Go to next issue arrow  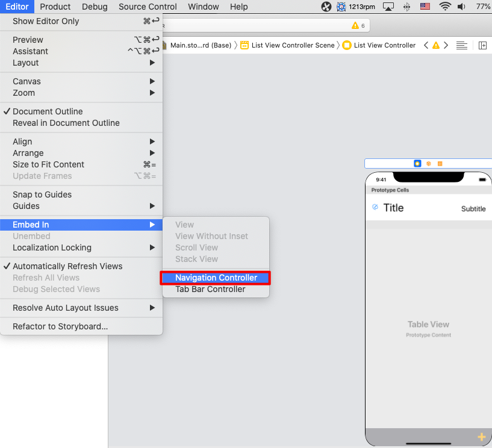click(x=446, y=46)
